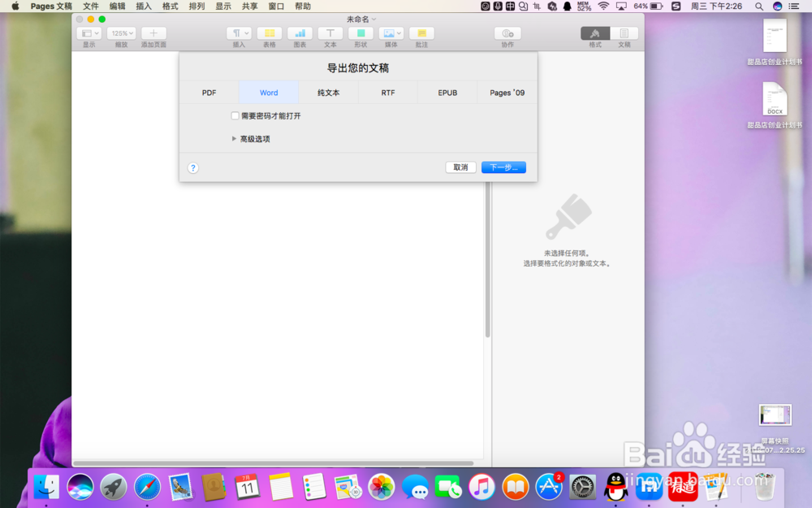The image size is (812, 508).
Task: Switch to the Pages '09 export tab
Action: point(507,93)
